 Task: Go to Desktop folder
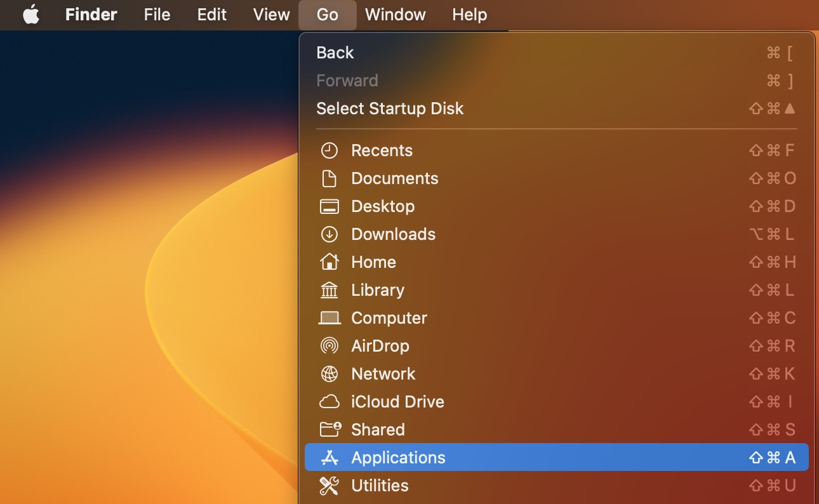557,206
